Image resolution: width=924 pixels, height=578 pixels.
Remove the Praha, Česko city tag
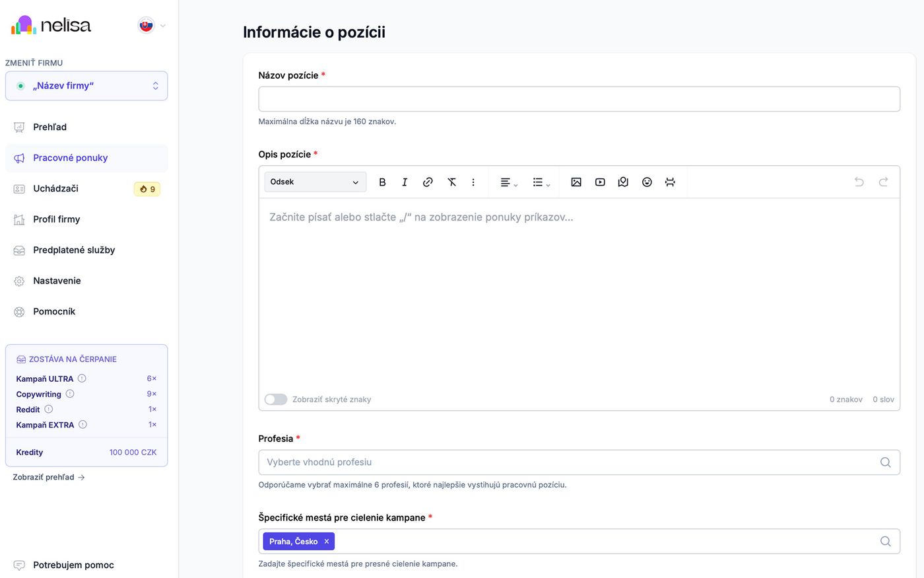pos(326,542)
